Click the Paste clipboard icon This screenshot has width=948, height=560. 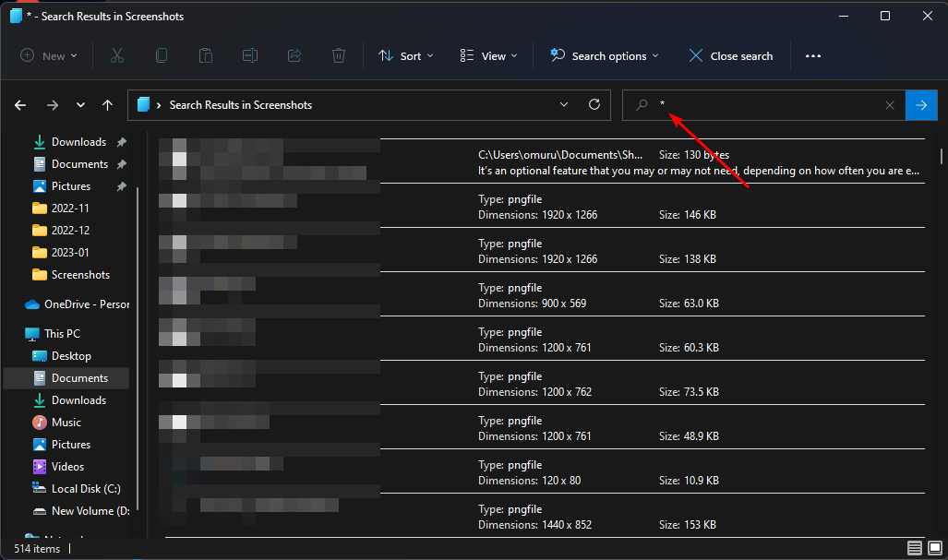point(206,56)
